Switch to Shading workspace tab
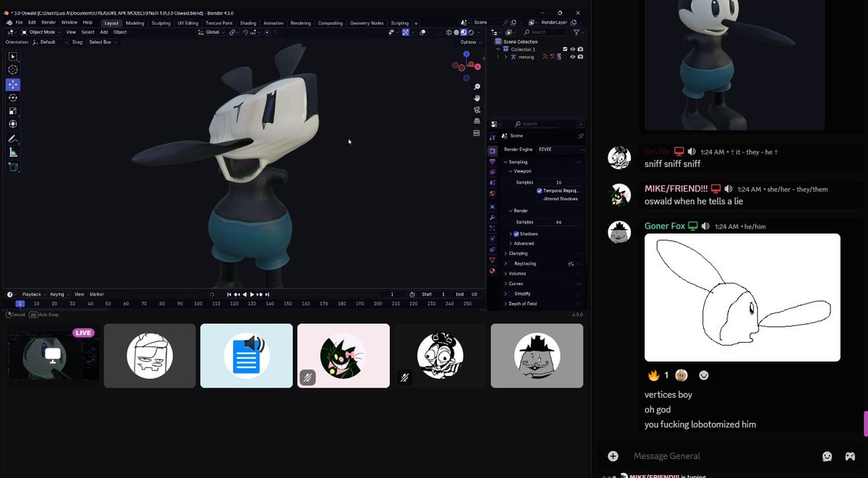The height and width of the screenshot is (478, 868). click(247, 23)
